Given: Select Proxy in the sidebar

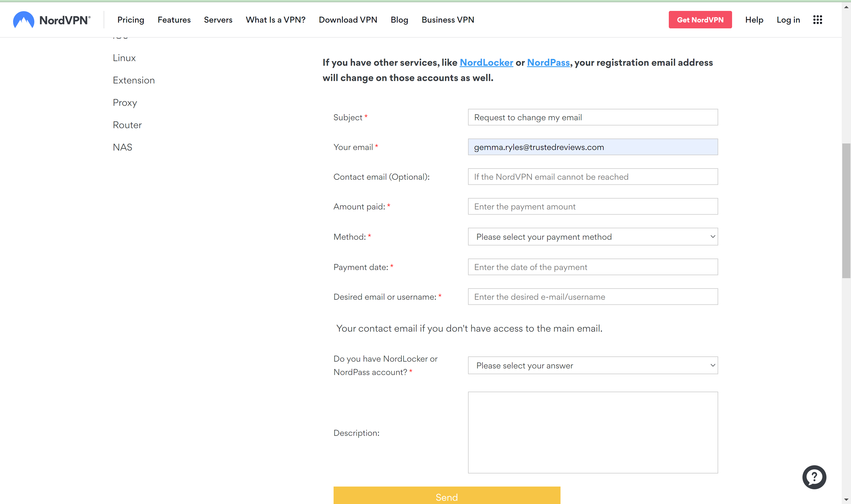Looking at the screenshot, I should coord(125,103).
